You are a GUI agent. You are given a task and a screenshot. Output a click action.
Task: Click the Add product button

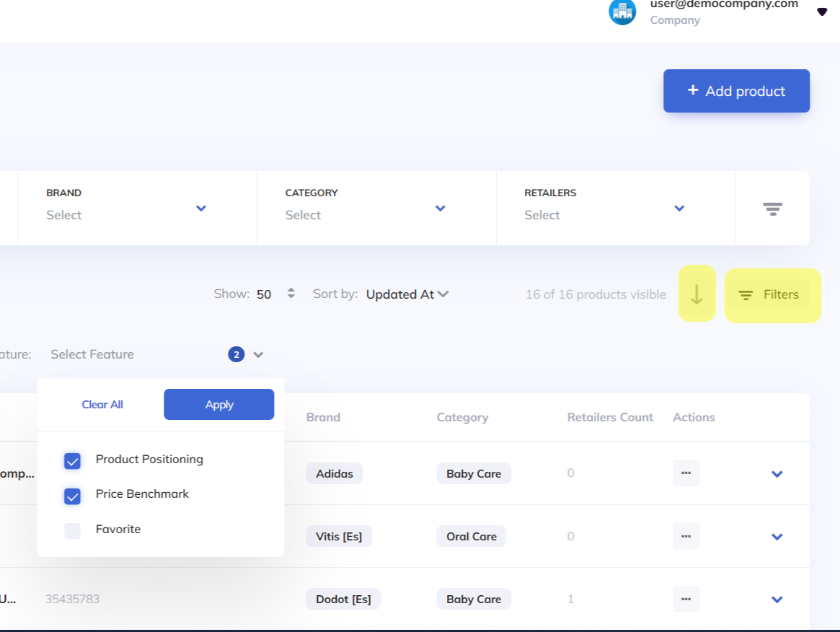[736, 91]
